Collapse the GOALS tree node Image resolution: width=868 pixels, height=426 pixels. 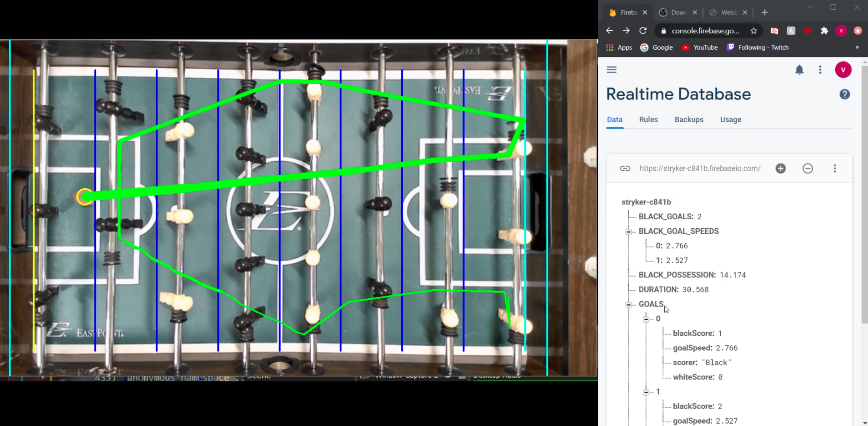(628, 305)
